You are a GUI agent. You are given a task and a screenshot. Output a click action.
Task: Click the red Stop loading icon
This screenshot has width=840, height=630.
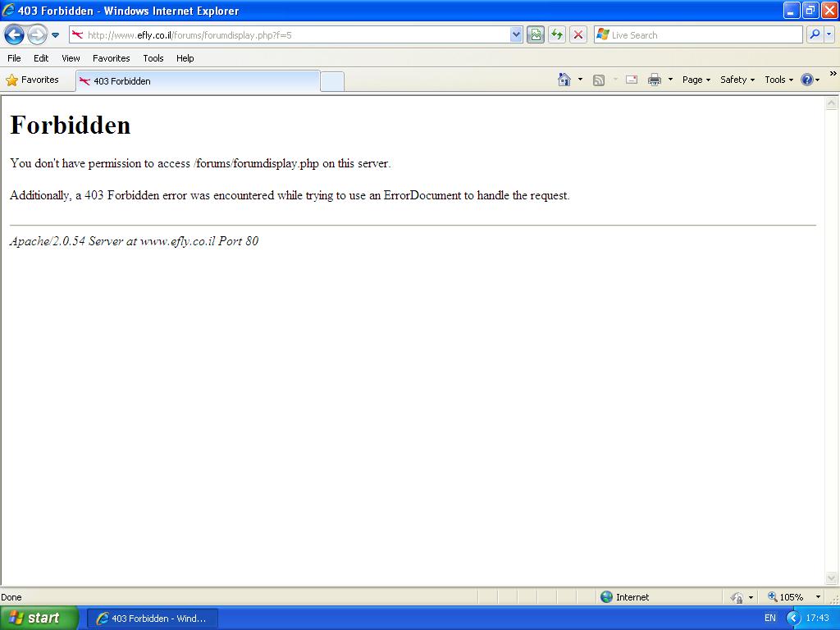[x=578, y=35]
